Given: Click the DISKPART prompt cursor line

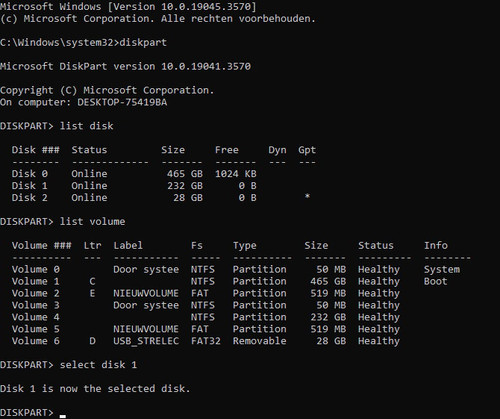Looking at the screenshot, I should (x=33, y=413).
